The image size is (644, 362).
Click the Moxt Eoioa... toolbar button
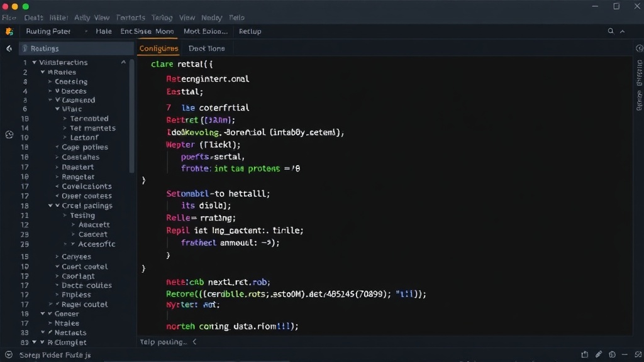pyautogui.click(x=206, y=31)
